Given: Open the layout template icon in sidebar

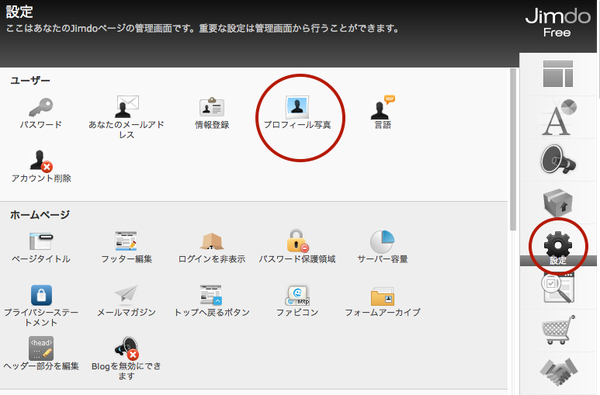Looking at the screenshot, I should tap(558, 73).
